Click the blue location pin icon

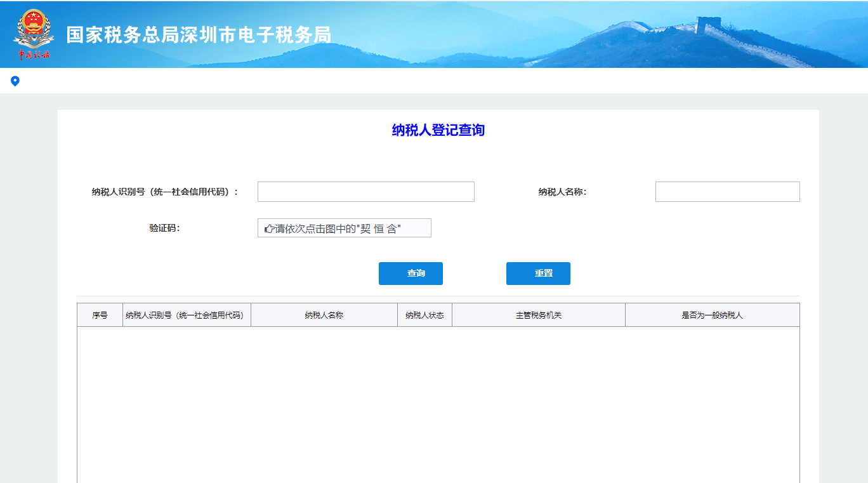tap(15, 81)
